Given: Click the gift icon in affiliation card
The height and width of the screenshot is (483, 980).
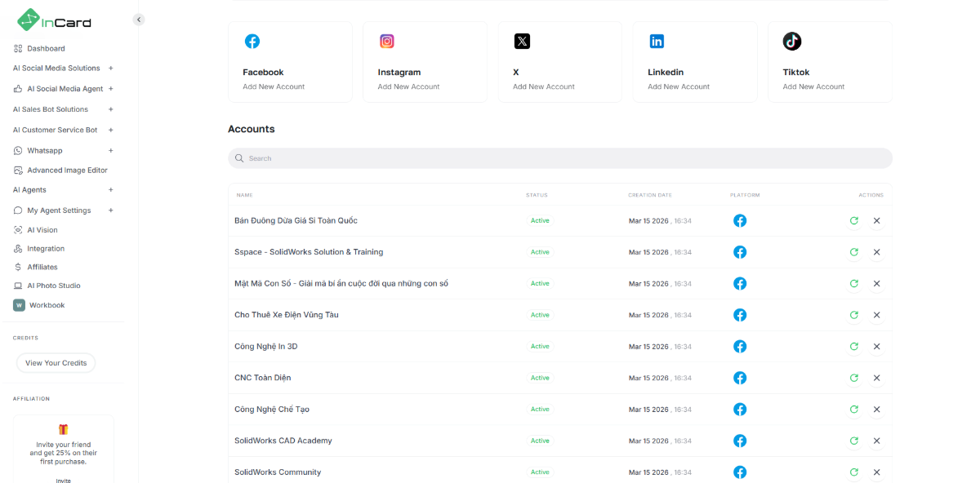Looking at the screenshot, I should pos(63,429).
